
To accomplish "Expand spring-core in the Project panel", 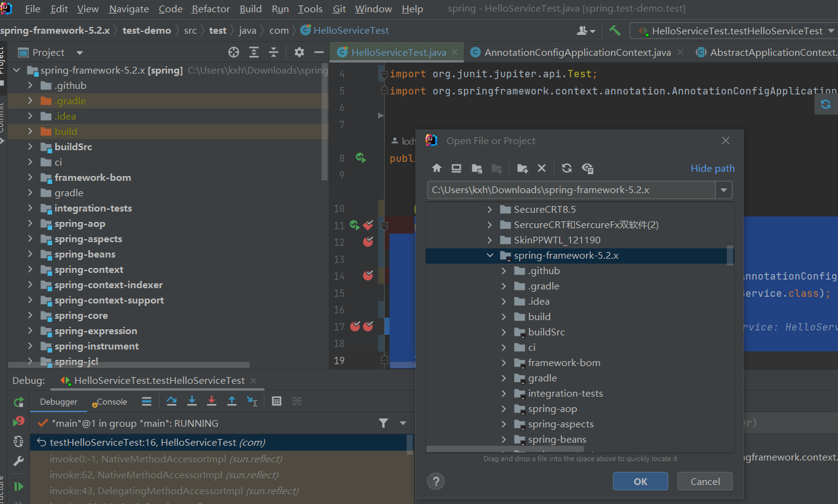I will click(x=30, y=316).
